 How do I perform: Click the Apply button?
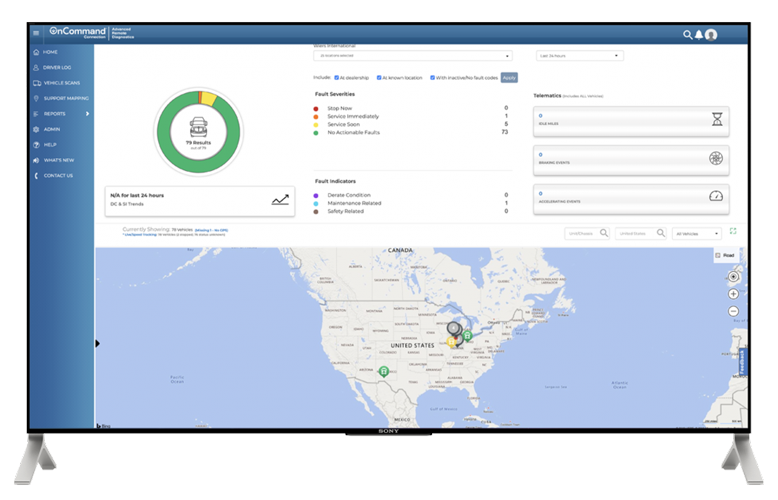pos(509,78)
